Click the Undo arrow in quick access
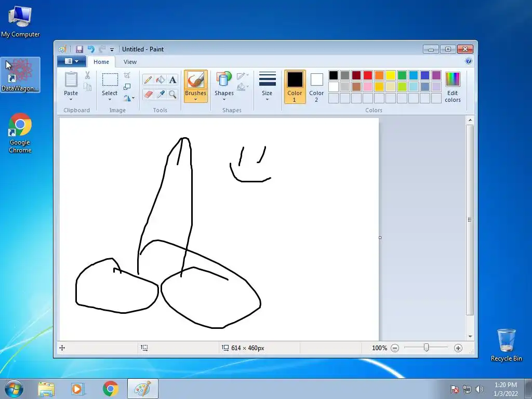532x399 pixels. 91,49
